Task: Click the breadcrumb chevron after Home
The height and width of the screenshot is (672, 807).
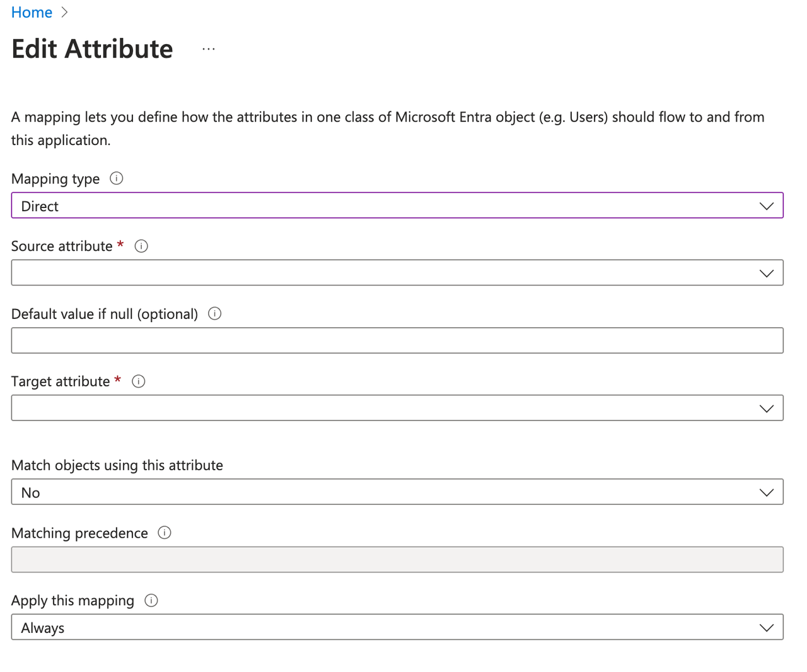Action: (64, 13)
